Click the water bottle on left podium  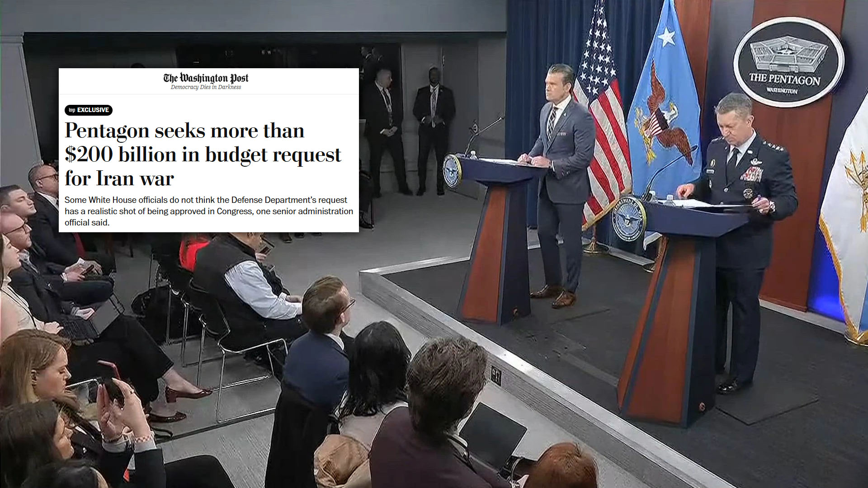tap(473, 155)
